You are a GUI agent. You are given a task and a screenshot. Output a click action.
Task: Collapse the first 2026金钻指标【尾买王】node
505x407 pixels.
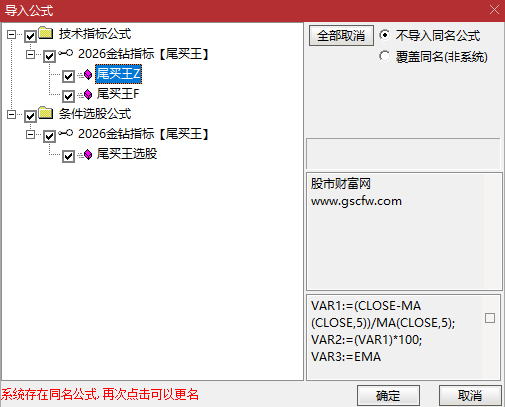[x=31, y=54]
